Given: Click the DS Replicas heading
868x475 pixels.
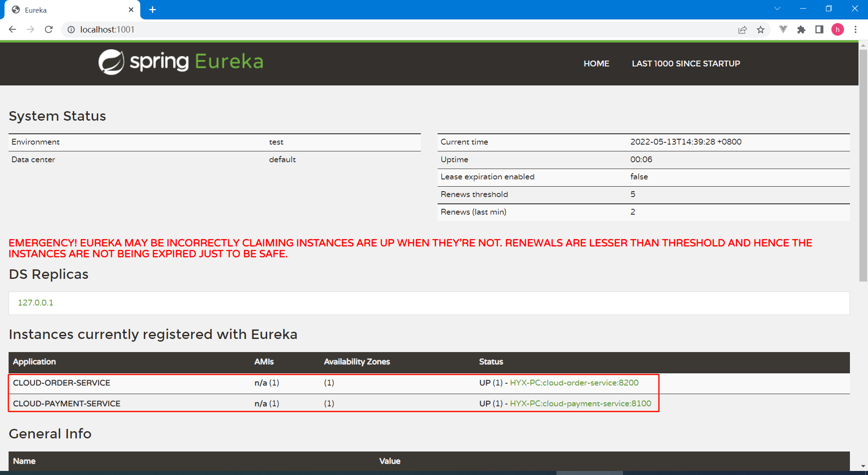Looking at the screenshot, I should [x=49, y=274].
